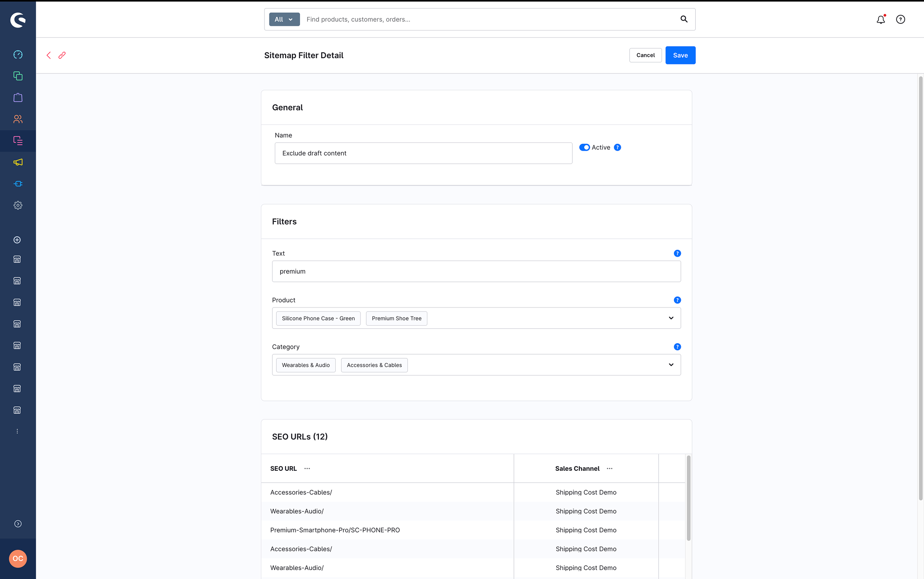Screen dimensions: 924x579
Task: Toggle the Active switch
Action: point(584,147)
